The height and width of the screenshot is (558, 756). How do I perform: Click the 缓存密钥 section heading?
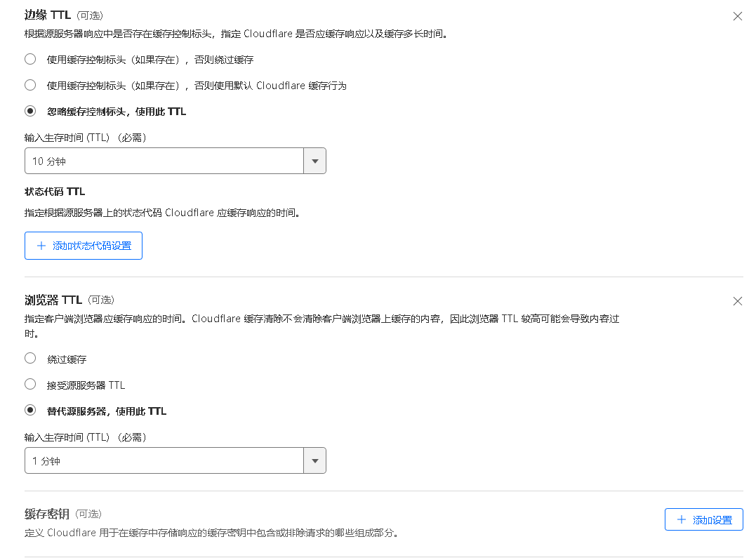45,514
